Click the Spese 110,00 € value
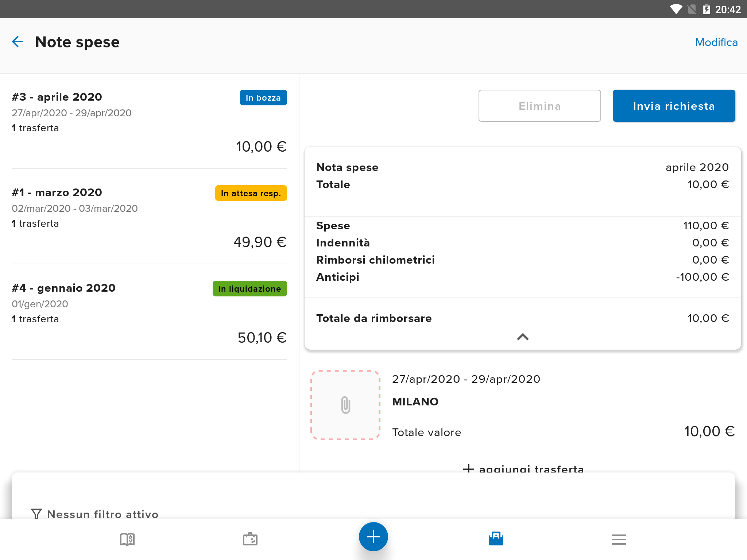This screenshot has width=747, height=560. coord(706,226)
